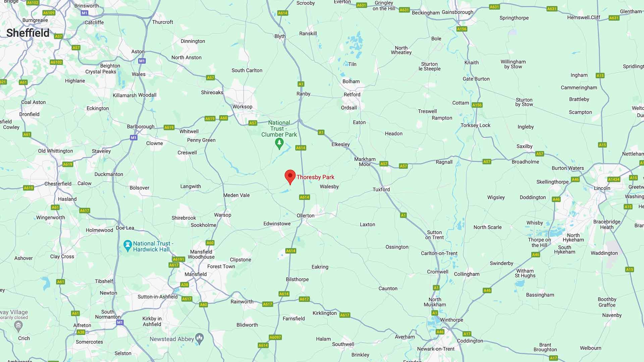
Task: Click the Newstead Abbey landmark icon
Action: tap(200, 339)
